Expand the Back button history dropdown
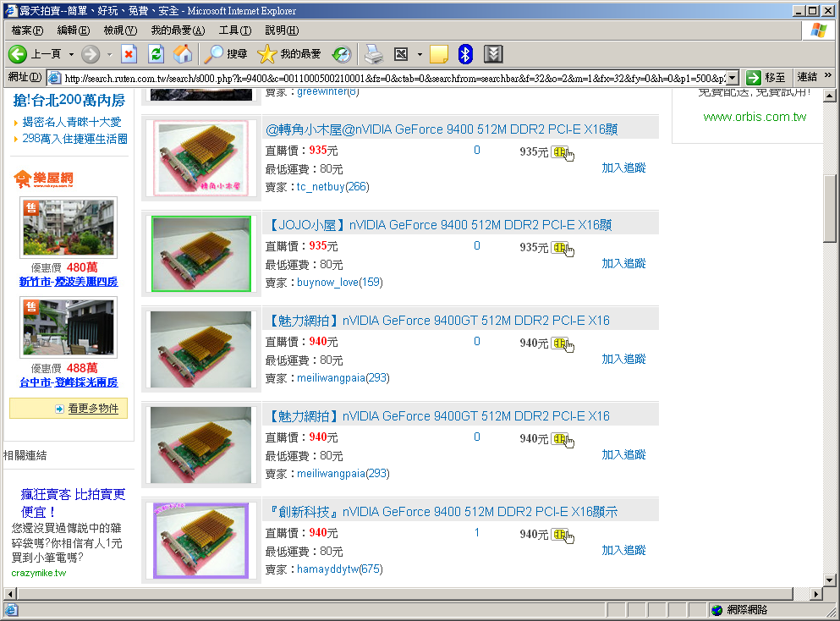This screenshot has width=840, height=621. tap(71, 54)
